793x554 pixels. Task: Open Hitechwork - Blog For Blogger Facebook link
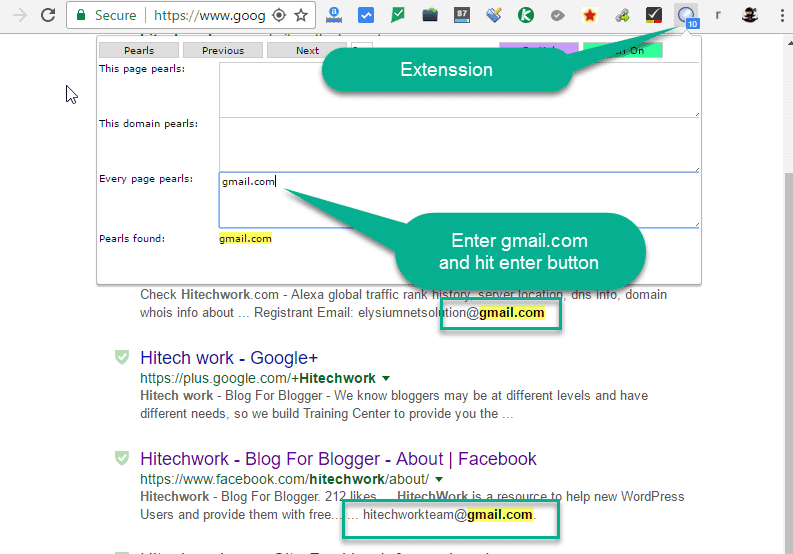[338, 459]
